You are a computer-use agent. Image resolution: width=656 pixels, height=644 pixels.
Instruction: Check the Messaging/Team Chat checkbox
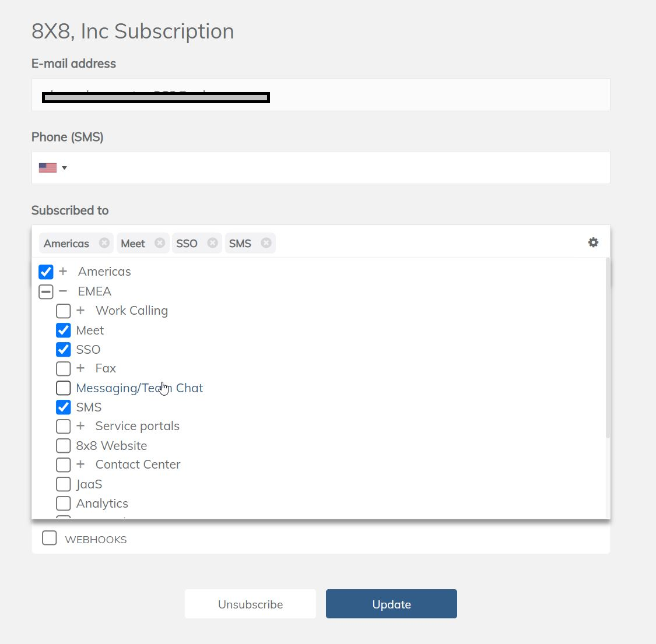pyautogui.click(x=64, y=388)
